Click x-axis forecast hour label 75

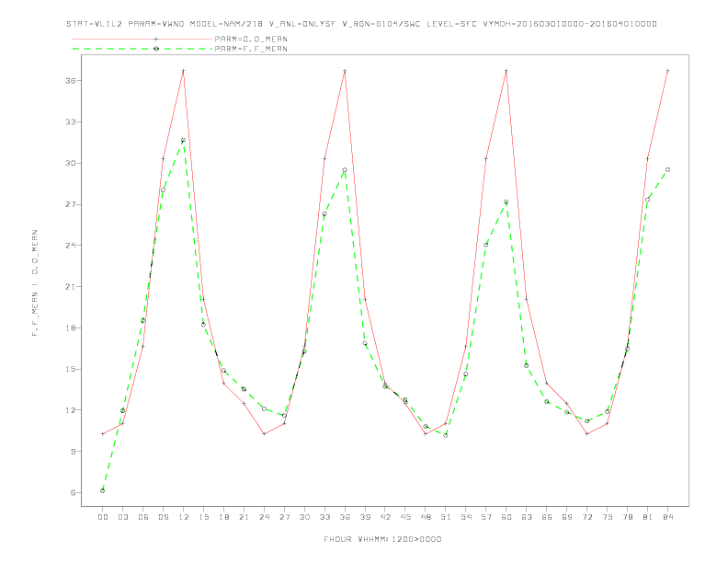pyautogui.click(x=608, y=517)
